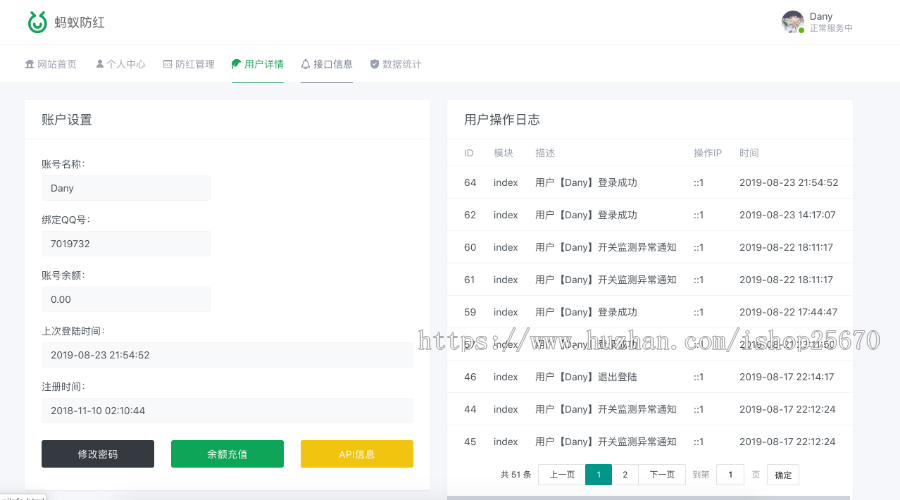900x500 pixels.
Task: Click the 模块 column header
Action: click(503, 153)
